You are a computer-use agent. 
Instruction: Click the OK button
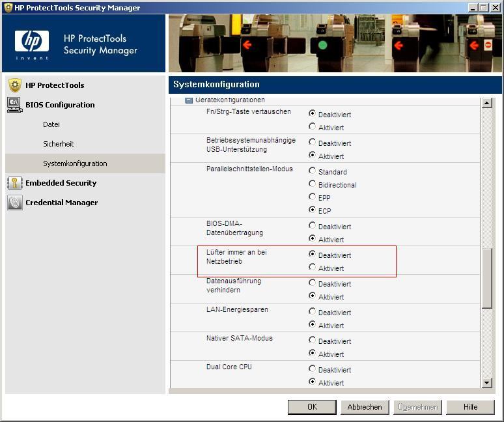coord(312,407)
